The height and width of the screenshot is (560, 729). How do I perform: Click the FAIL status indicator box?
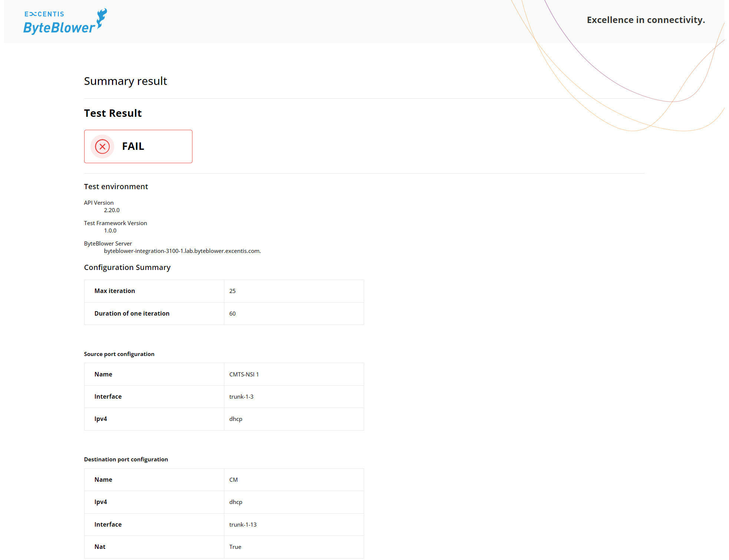click(138, 146)
